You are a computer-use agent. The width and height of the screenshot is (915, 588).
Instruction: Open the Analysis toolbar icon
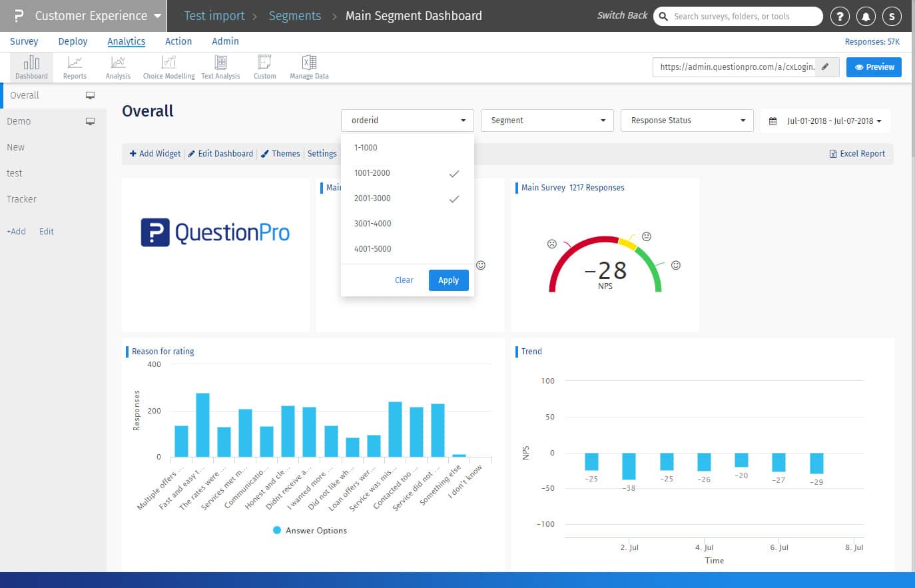pyautogui.click(x=118, y=67)
